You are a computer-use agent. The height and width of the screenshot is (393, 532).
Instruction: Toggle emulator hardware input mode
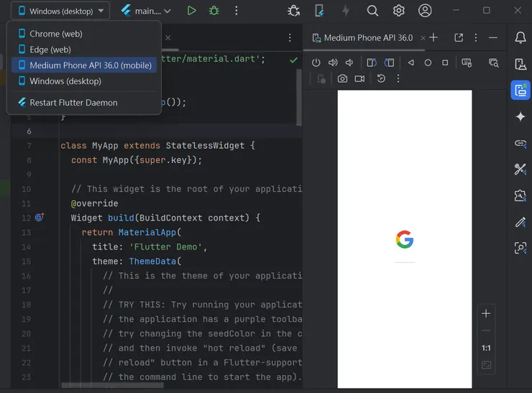467,63
